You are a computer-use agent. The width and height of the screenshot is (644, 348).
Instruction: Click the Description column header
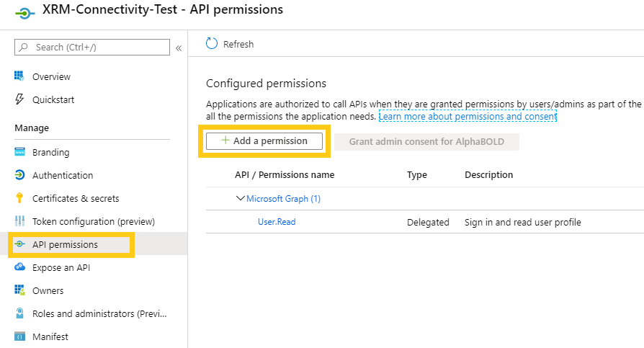click(x=488, y=174)
